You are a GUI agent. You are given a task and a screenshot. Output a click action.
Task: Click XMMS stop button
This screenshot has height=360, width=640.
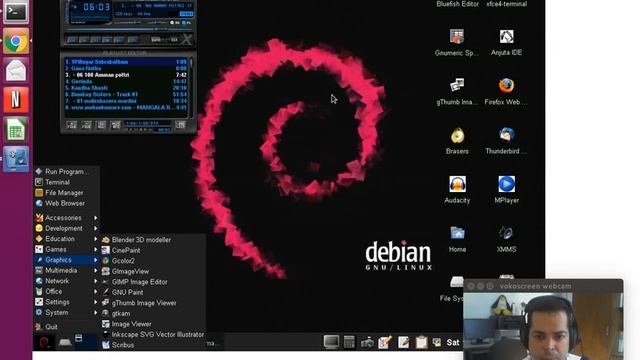[x=107, y=40]
